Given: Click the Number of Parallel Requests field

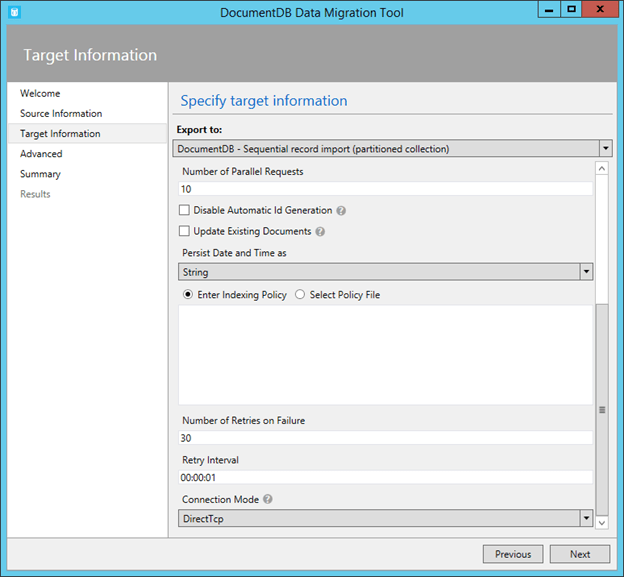Looking at the screenshot, I should tap(385, 189).
